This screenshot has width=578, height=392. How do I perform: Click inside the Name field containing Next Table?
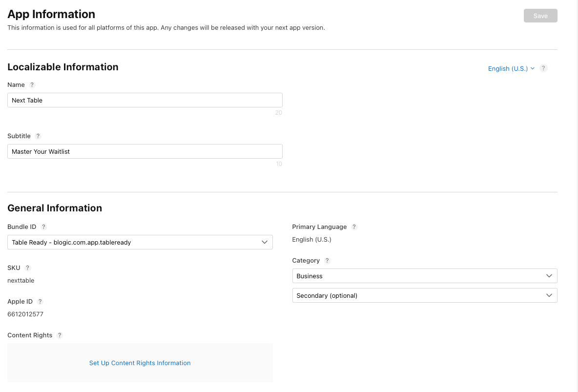tap(144, 100)
